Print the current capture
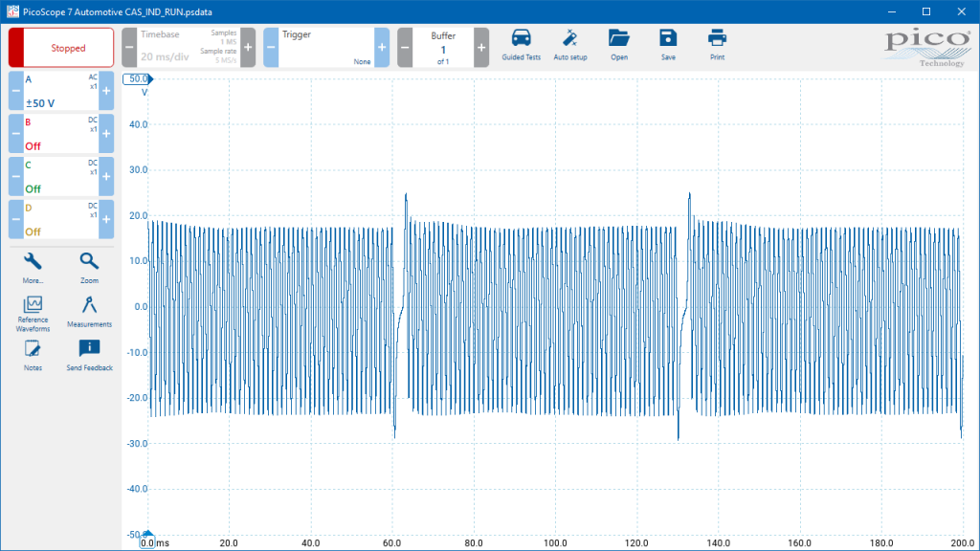This screenshot has height=551, width=980. (717, 46)
